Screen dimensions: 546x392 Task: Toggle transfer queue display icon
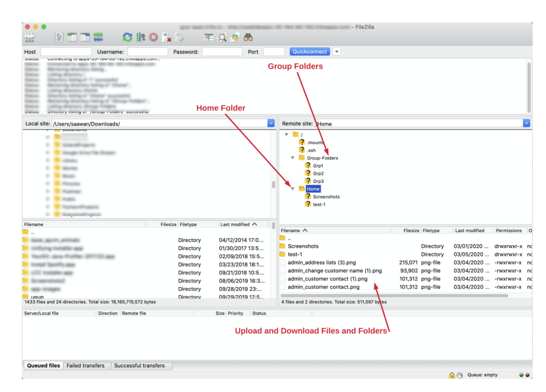point(98,37)
